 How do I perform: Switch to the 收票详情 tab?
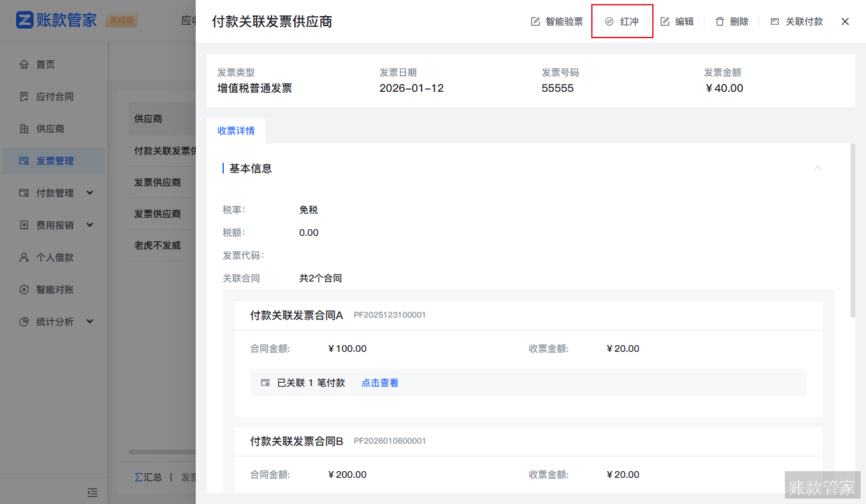[x=236, y=131]
